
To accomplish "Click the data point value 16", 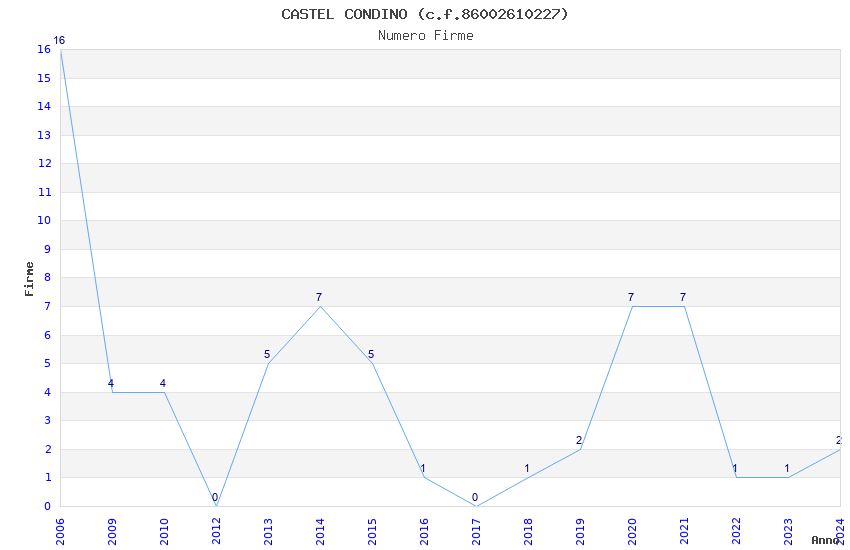I will [x=59, y=41].
